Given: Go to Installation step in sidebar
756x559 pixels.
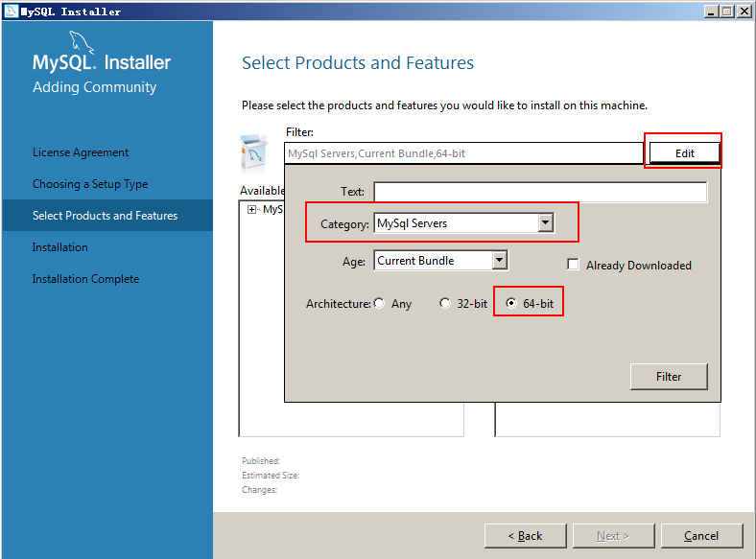Looking at the screenshot, I should pos(60,247).
